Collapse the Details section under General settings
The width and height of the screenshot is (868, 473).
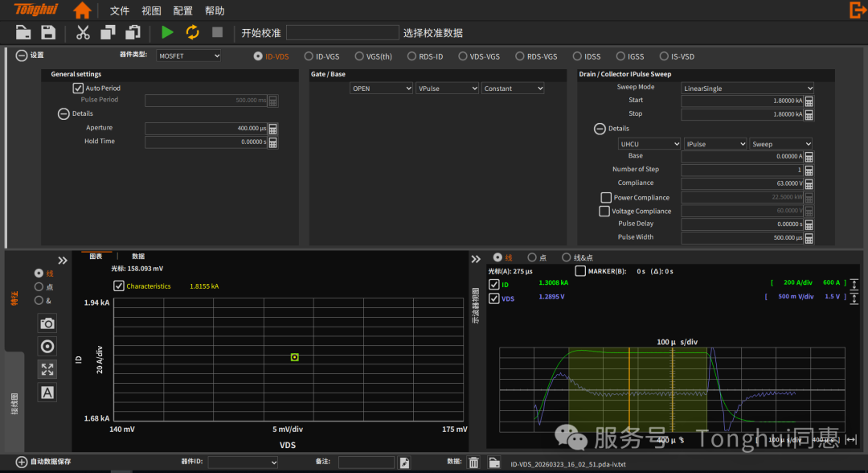[63, 114]
